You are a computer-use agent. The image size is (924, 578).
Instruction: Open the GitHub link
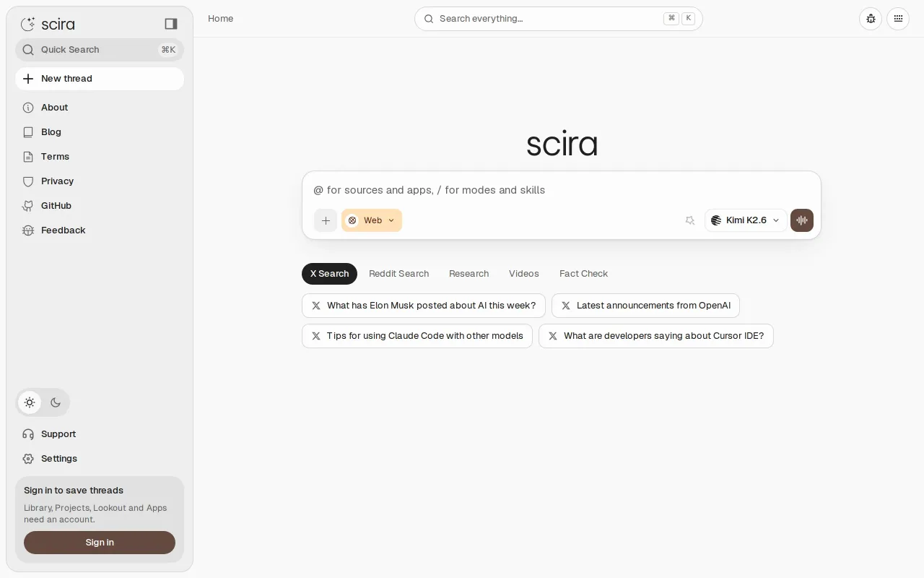coord(100,206)
